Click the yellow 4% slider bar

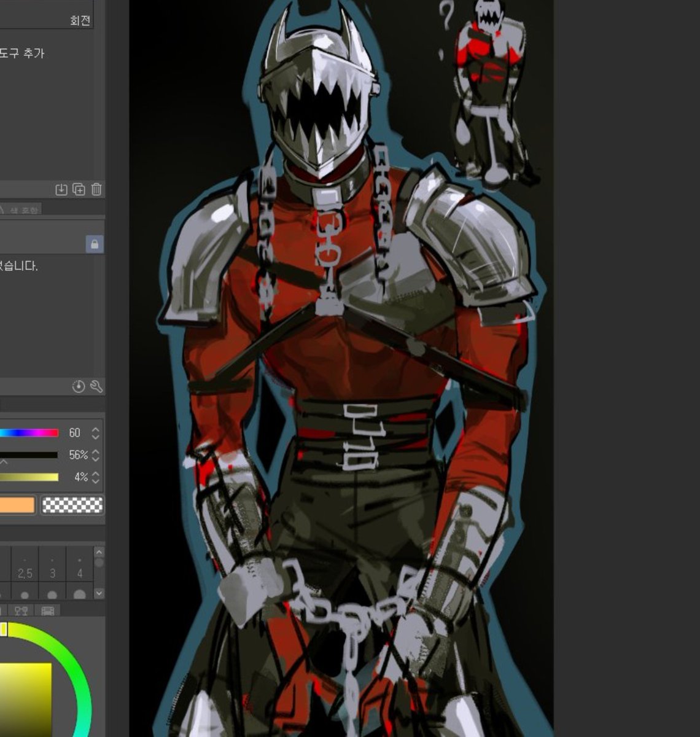[29, 477]
